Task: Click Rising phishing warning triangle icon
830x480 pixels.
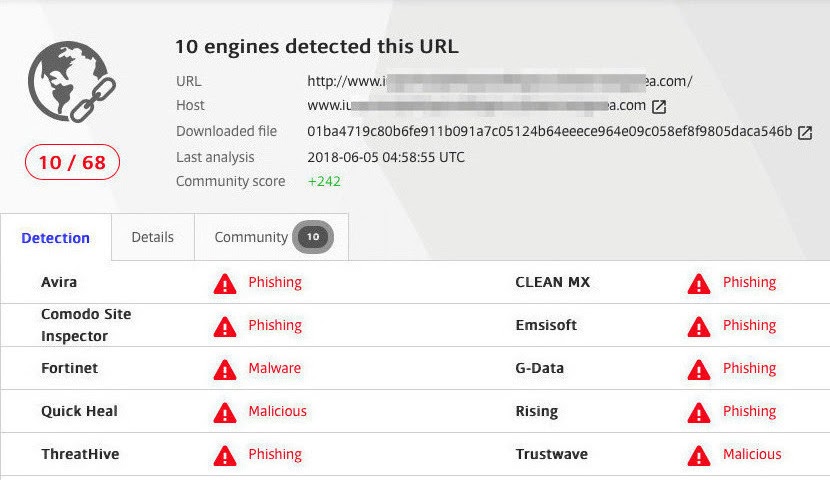Action: coord(698,412)
